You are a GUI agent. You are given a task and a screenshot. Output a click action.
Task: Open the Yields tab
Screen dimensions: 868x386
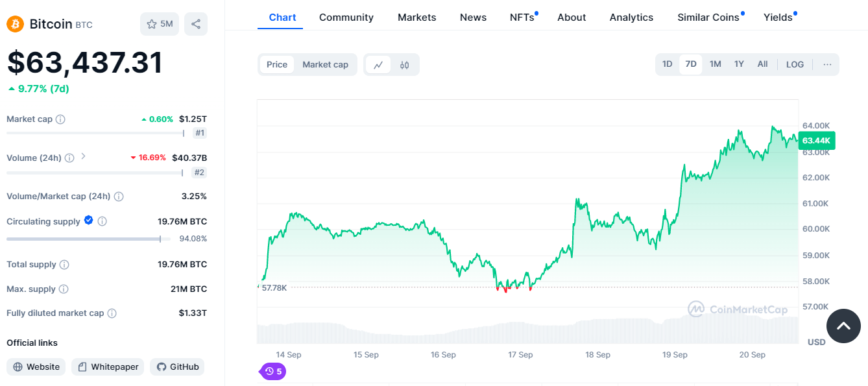779,18
